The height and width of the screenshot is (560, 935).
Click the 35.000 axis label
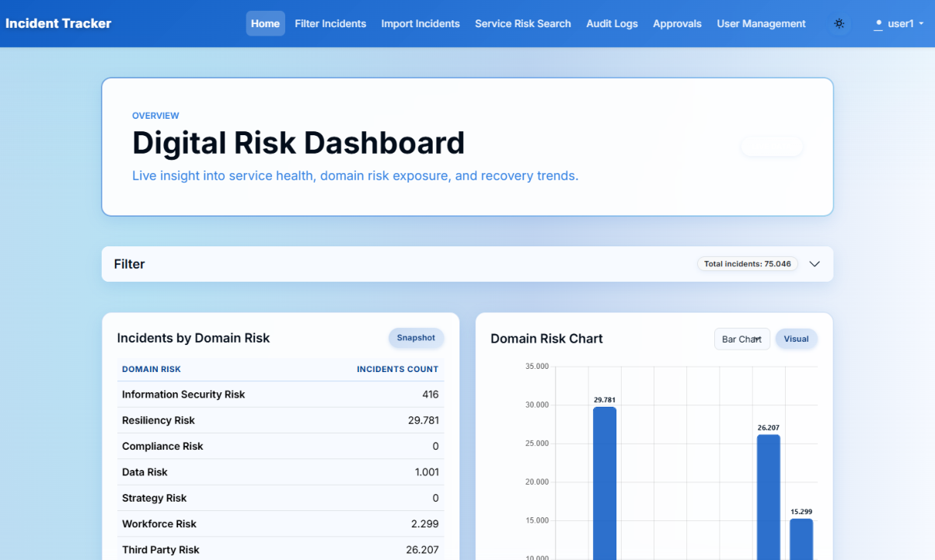click(x=537, y=366)
